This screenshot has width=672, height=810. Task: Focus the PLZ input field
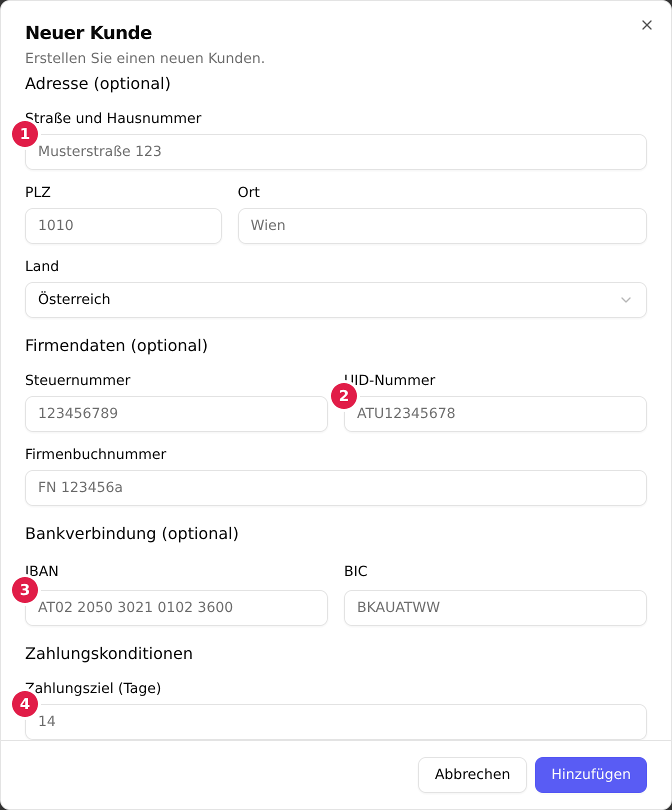coord(123,226)
